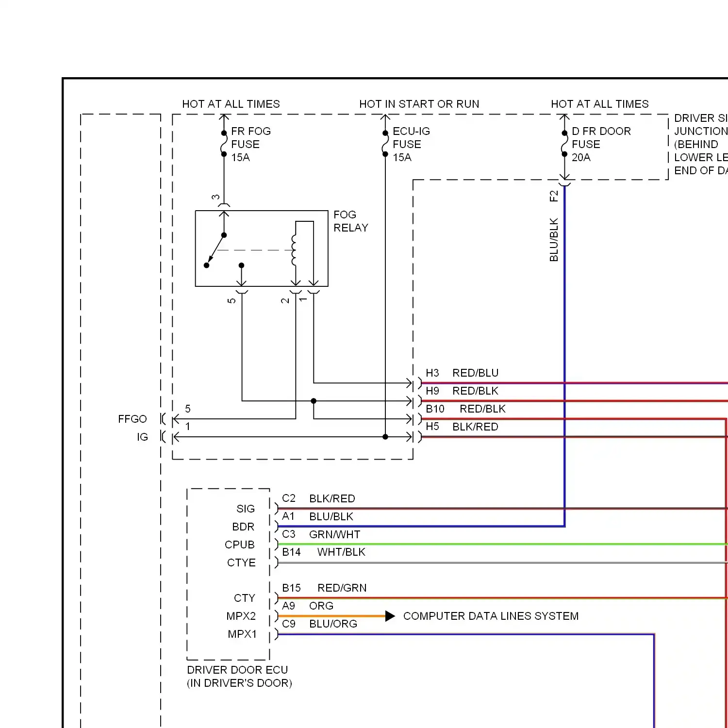
Task: Click the MPX2 pin label
Action: tap(241, 616)
